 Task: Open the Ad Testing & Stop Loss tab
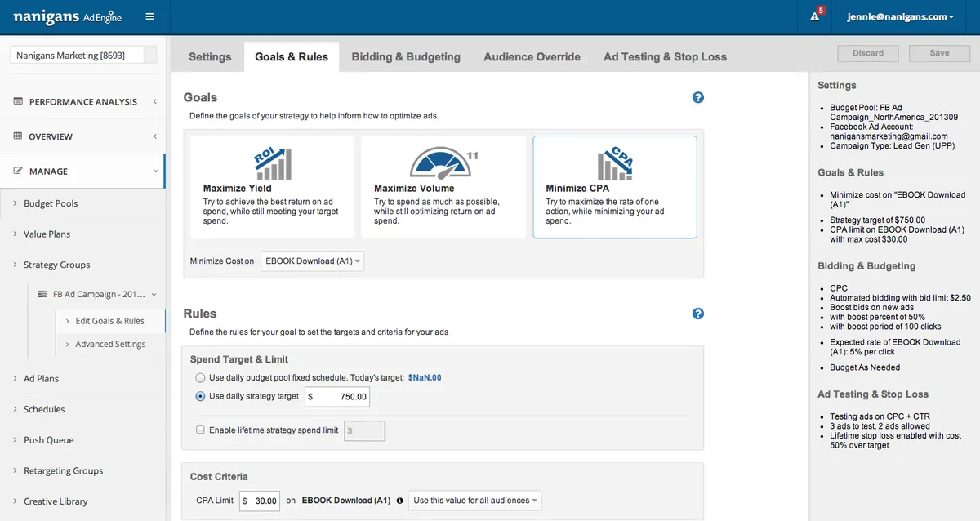coord(665,57)
